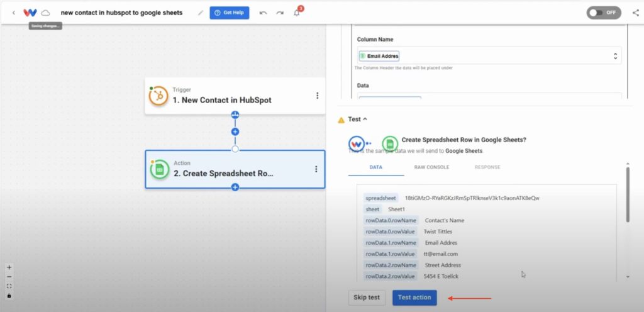The width and height of the screenshot is (644, 312).
Task: Open options menu for HubSpot trigger
Action: pyautogui.click(x=317, y=96)
